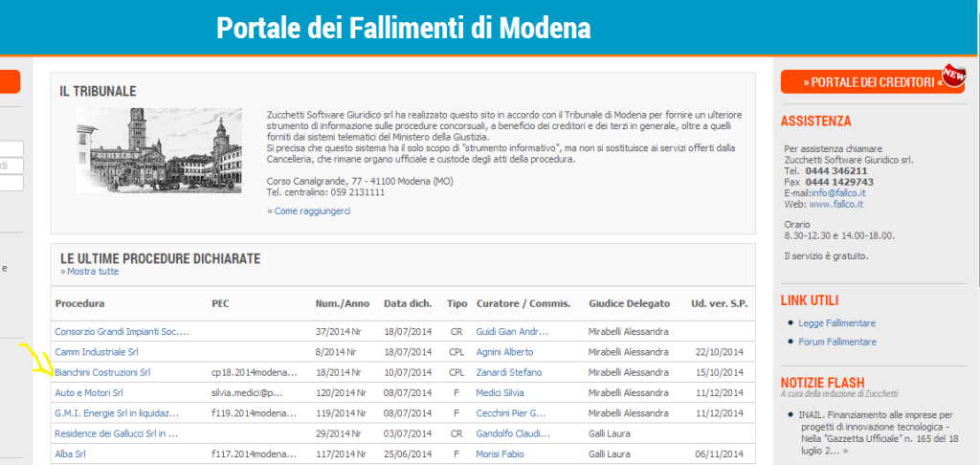980x465 pixels.
Task: Click the Notizie Flash heading
Action: (822, 383)
